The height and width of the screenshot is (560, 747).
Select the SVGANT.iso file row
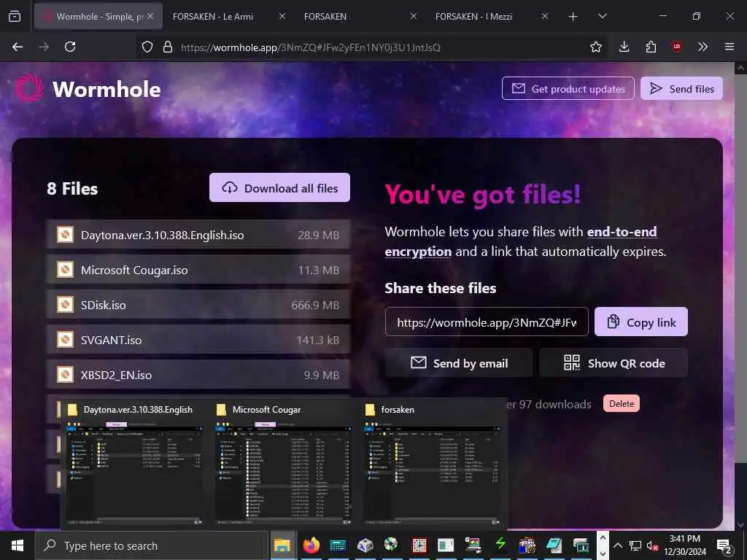point(198,340)
